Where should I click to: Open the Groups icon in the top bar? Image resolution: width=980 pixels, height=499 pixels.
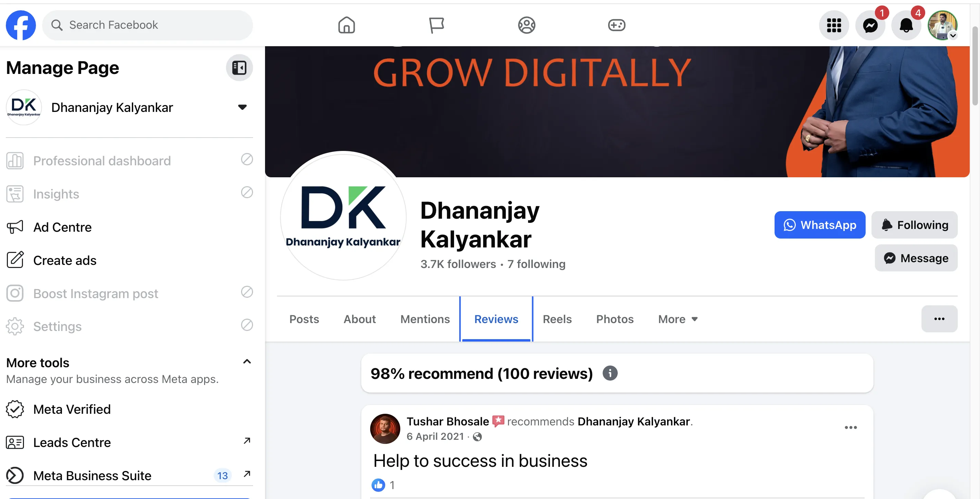[527, 25]
